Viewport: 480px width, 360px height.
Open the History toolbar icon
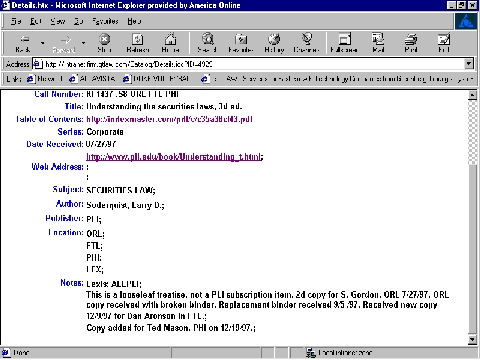[274, 39]
